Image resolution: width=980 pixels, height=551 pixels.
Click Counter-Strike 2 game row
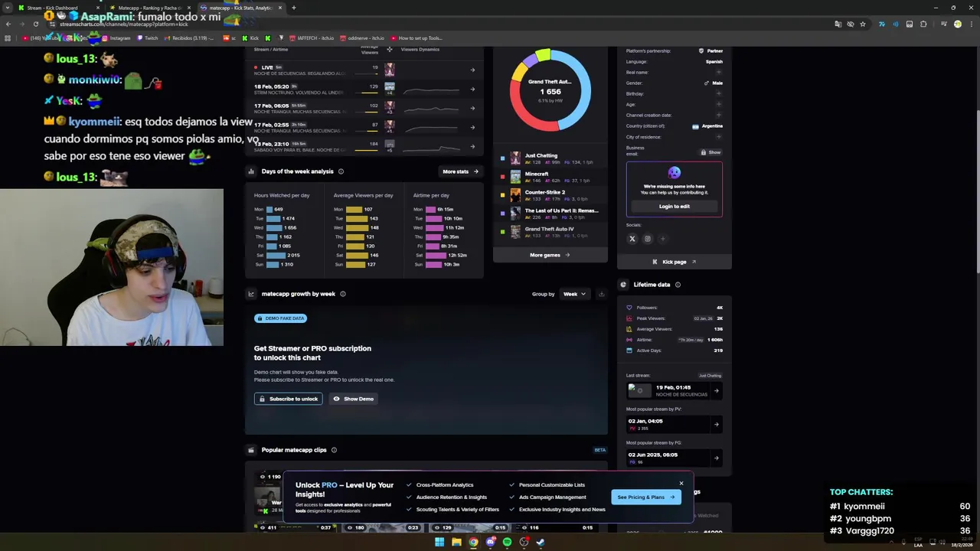click(550, 195)
